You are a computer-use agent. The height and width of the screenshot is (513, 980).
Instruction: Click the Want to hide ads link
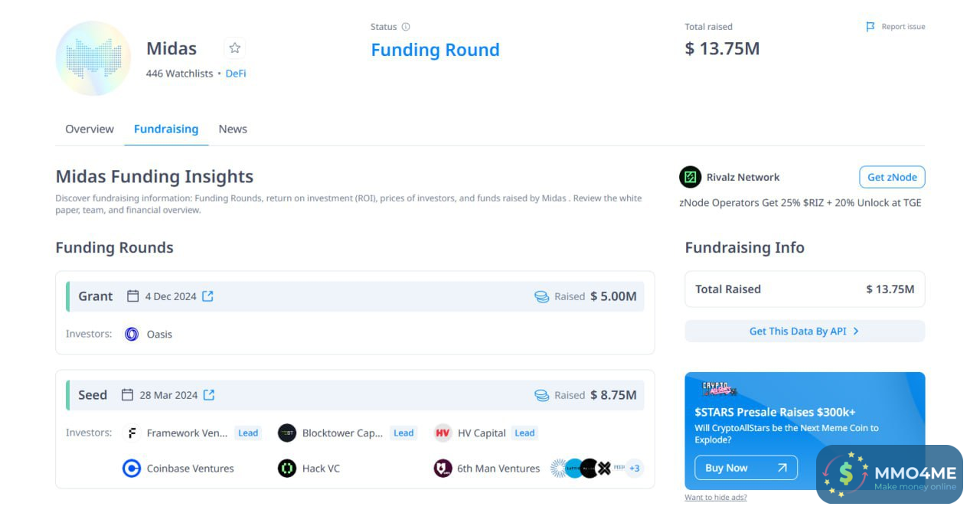[716, 498]
